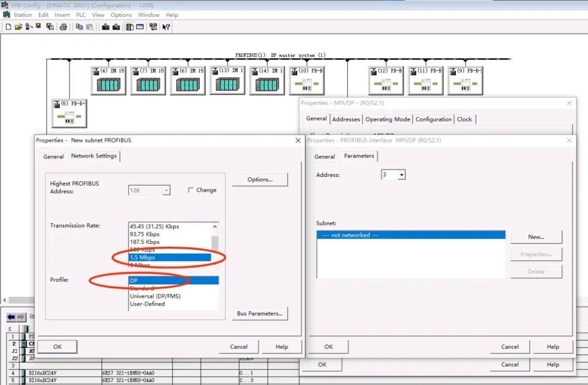Click OK in the New subnet PROFIBUS dialog
588x385 pixels.
57,347
